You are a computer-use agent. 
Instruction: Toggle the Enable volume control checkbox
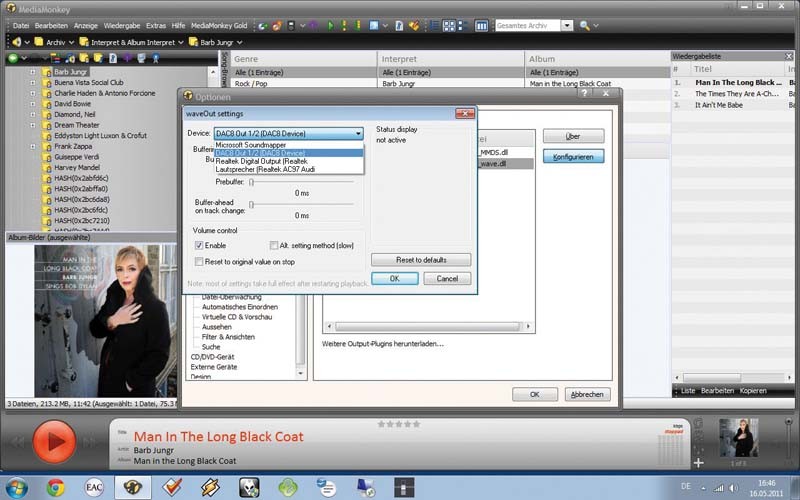pyautogui.click(x=199, y=245)
